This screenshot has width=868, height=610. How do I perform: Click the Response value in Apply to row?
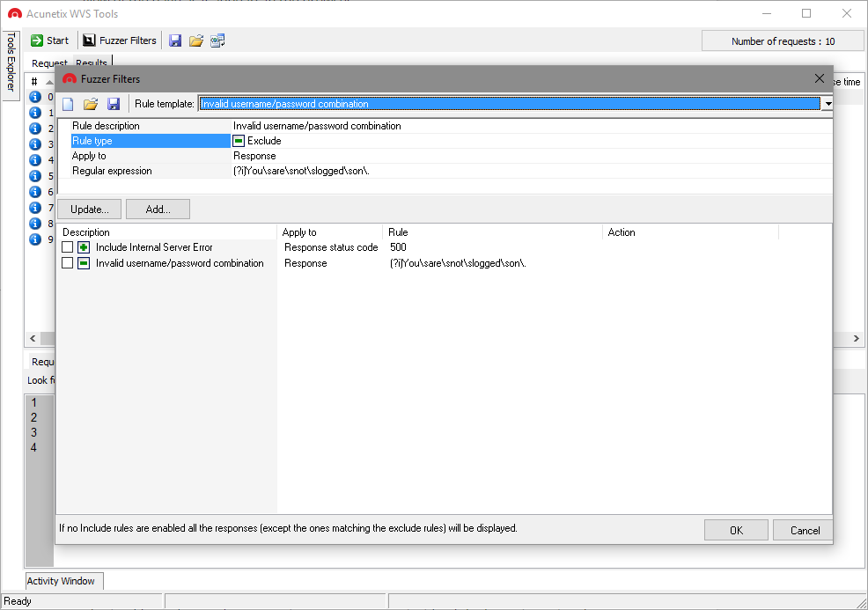pos(254,156)
